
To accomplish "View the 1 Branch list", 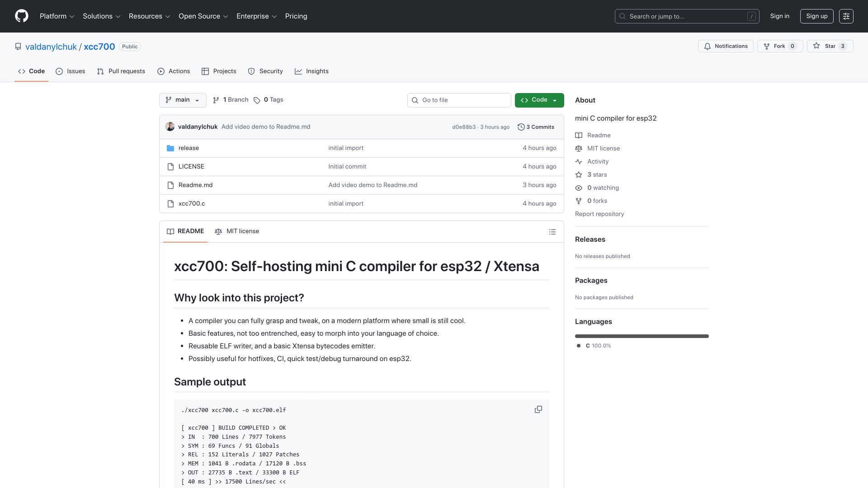I will pos(231,100).
